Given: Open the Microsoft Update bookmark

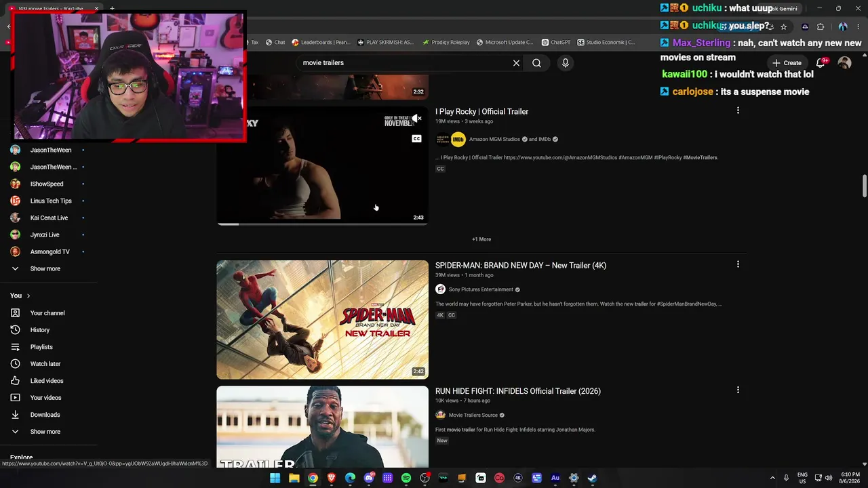Looking at the screenshot, I should click(505, 42).
